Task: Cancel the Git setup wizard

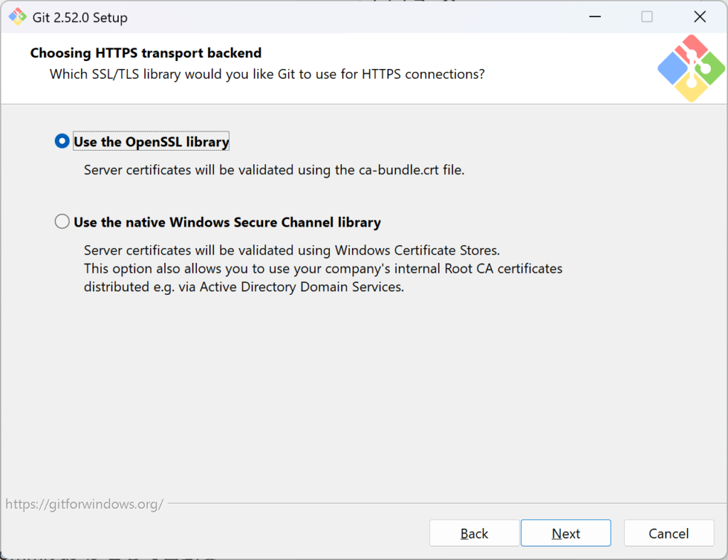Action: [x=668, y=534]
